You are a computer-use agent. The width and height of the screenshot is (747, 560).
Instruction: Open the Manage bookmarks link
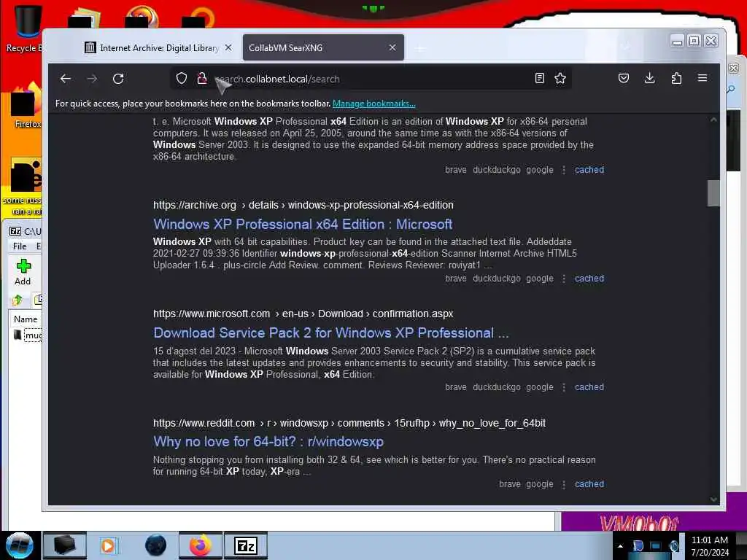(x=374, y=104)
